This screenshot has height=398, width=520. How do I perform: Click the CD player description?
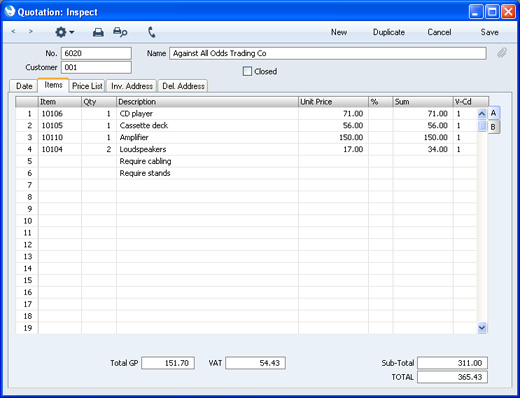click(136, 114)
